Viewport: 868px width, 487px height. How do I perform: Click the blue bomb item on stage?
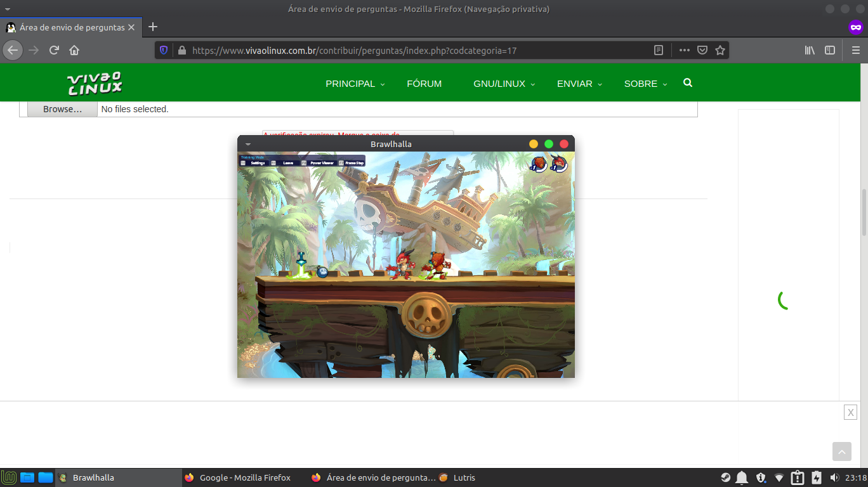[x=322, y=272]
